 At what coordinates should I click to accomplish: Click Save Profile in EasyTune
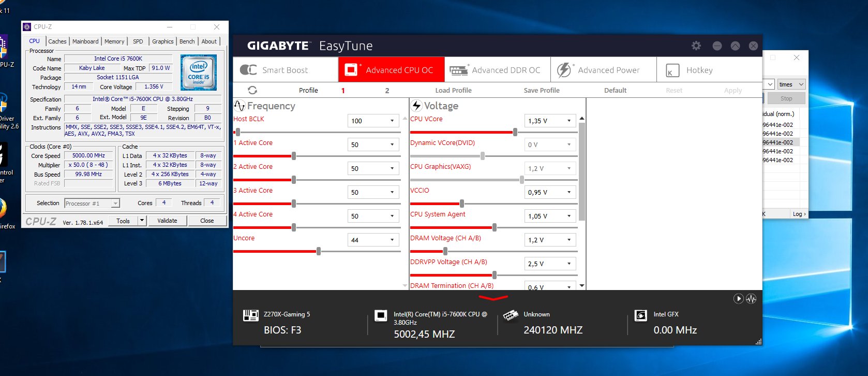pyautogui.click(x=542, y=90)
